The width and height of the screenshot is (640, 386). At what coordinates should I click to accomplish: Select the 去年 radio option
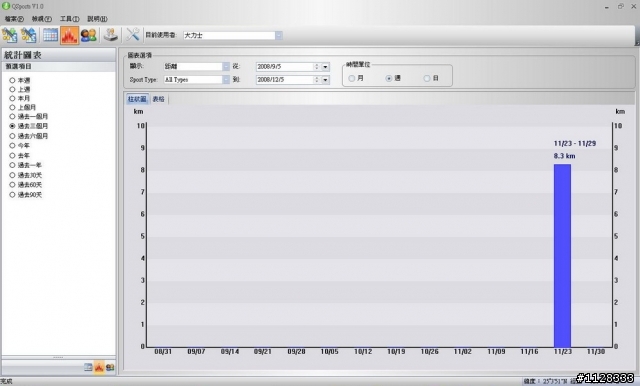[20, 155]
